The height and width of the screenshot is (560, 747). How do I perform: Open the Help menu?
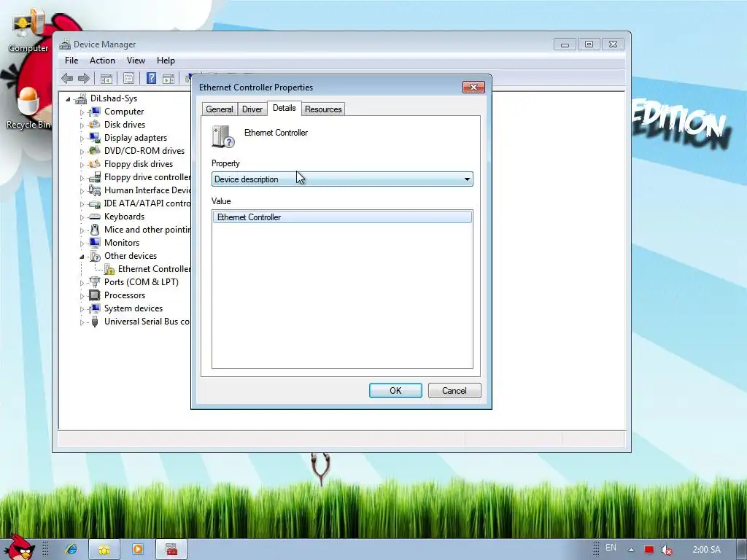(x=166, y=61)
